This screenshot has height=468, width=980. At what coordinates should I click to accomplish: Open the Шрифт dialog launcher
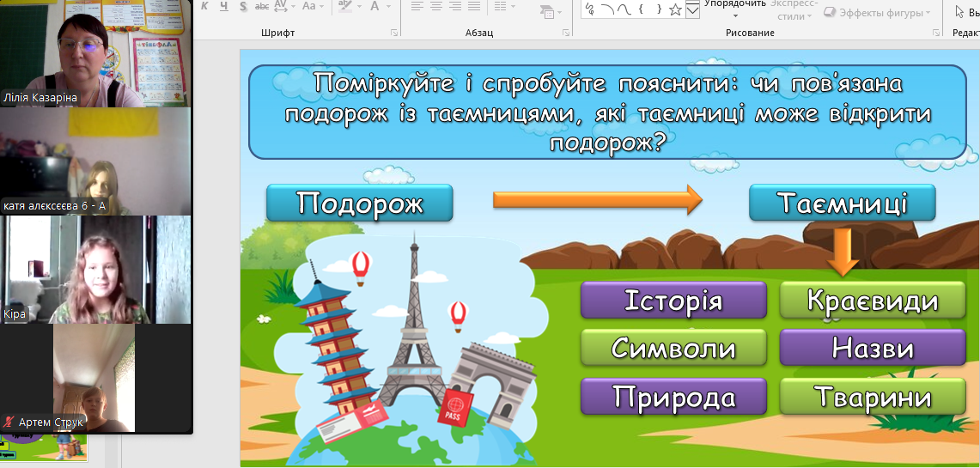click(x=394, y=33)
